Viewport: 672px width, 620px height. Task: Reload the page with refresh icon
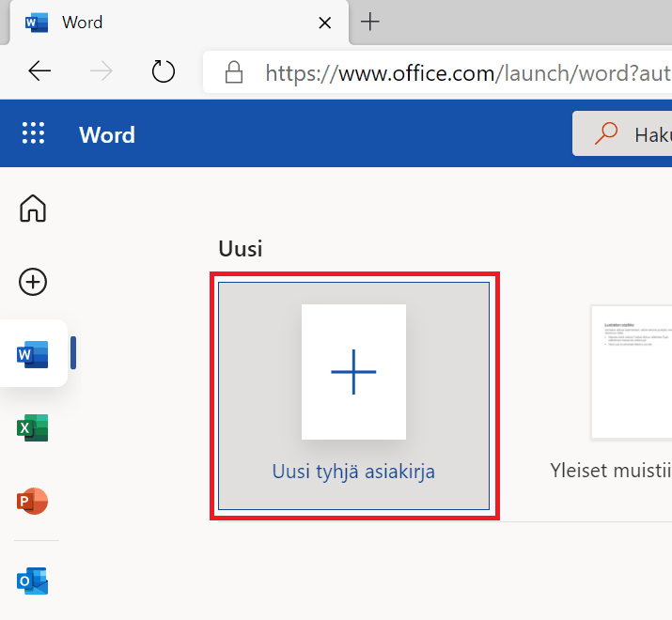(164, 71)
